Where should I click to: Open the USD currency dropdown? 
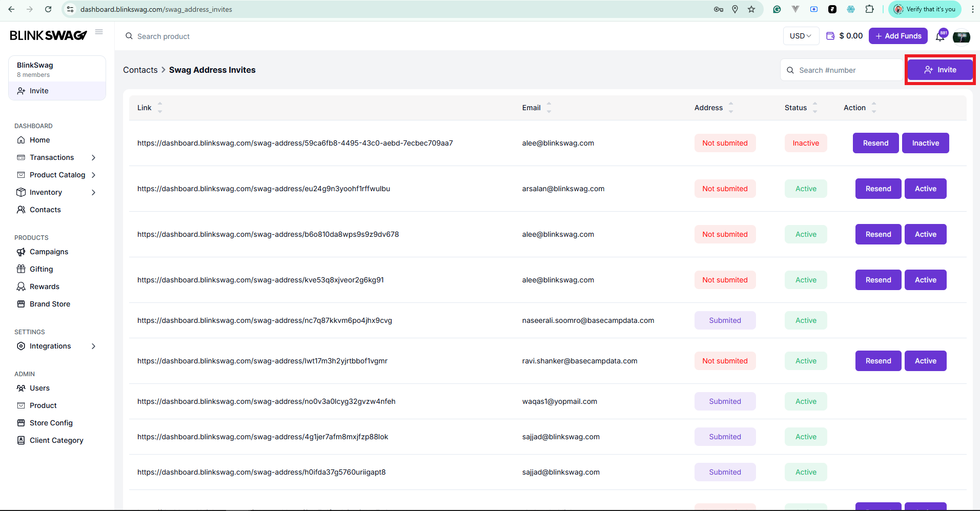tap(801, 36)
